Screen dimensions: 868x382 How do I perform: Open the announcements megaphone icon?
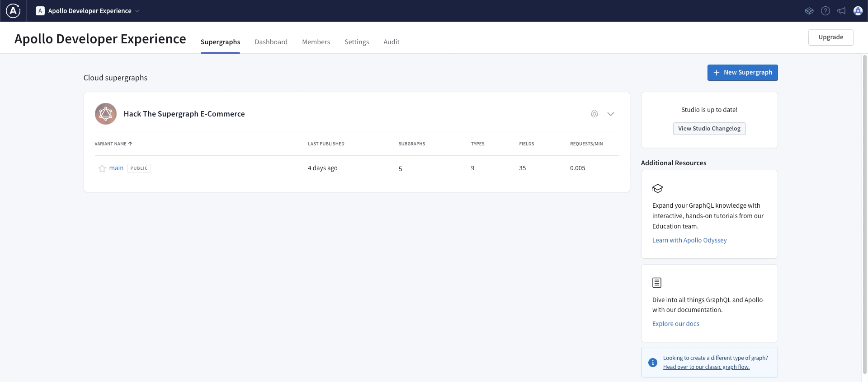coord(842,11)
